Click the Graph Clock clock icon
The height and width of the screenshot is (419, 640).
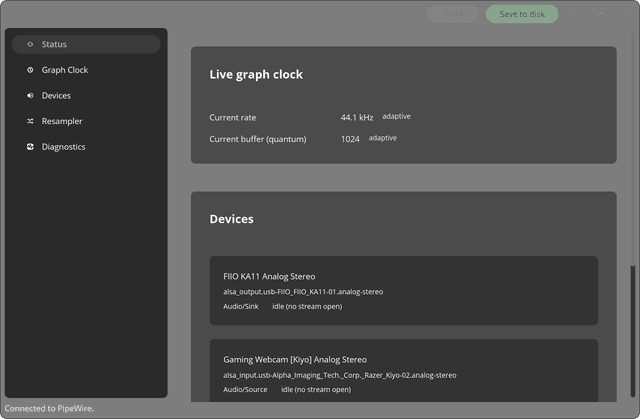coord(30,70)
